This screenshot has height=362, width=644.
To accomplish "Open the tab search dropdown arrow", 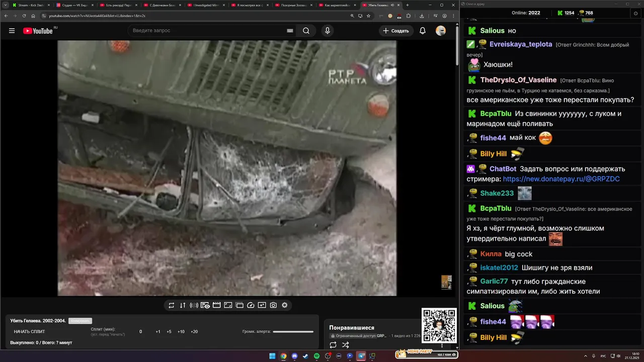I will (x=5, y=5).
